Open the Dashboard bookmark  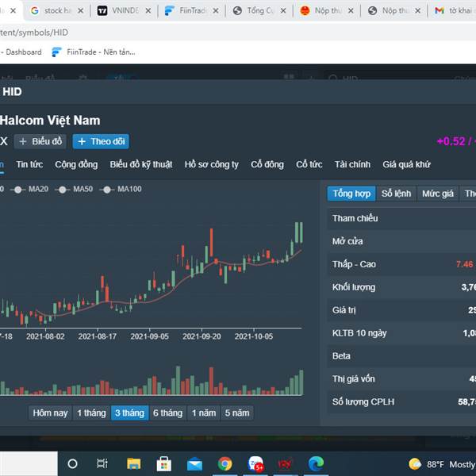(21, 52)
